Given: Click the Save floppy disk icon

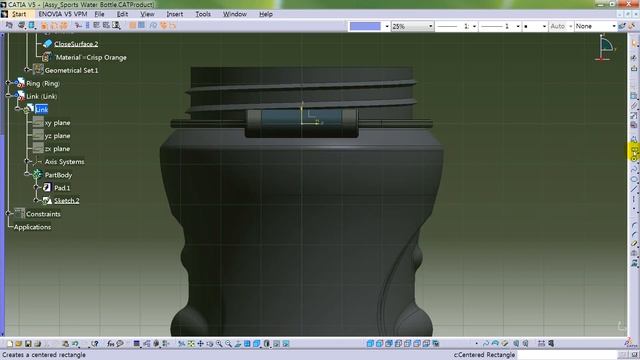Looking at the screenshot, I should pyautogui.click(x=28, y=344).
